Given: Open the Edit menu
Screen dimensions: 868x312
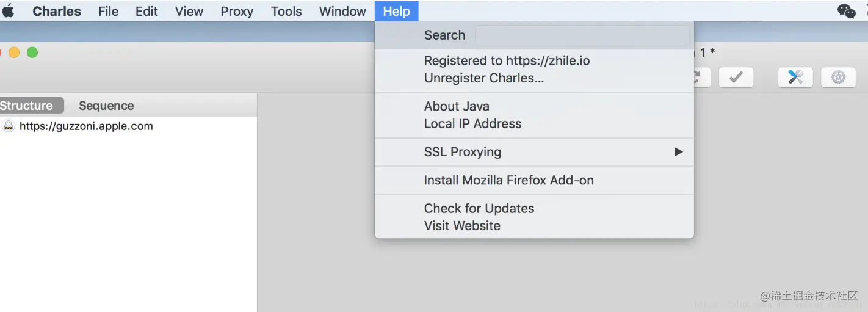Looking at the screenshot, I should 146,11.
